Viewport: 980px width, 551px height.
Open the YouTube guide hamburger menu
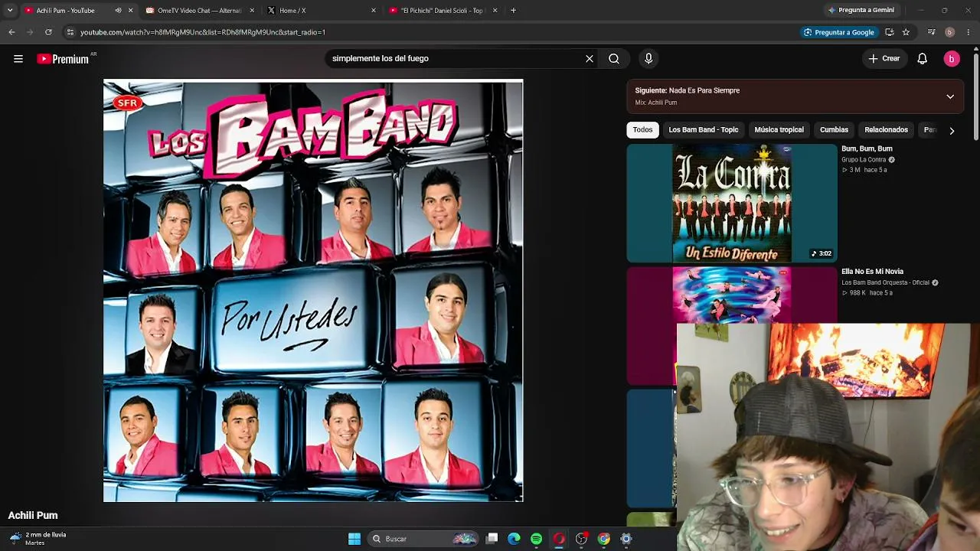point(18,59)
